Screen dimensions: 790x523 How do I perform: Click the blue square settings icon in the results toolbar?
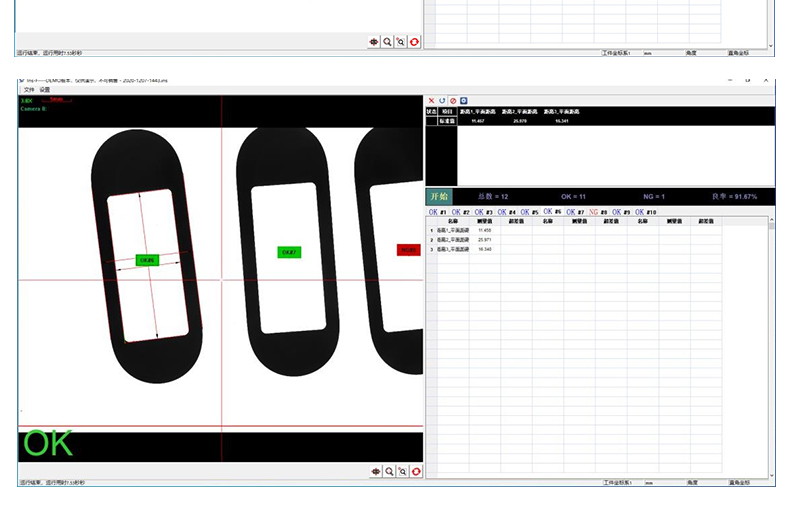464,101
